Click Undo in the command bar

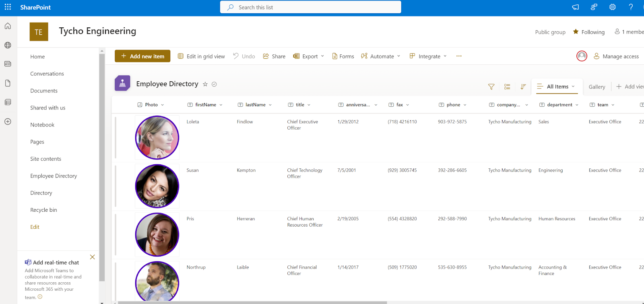coord(244,56)
